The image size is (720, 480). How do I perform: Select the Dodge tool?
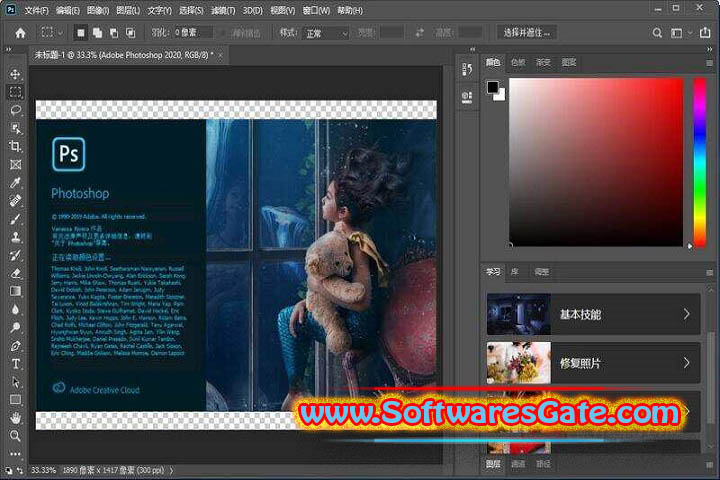pos(15,328)
